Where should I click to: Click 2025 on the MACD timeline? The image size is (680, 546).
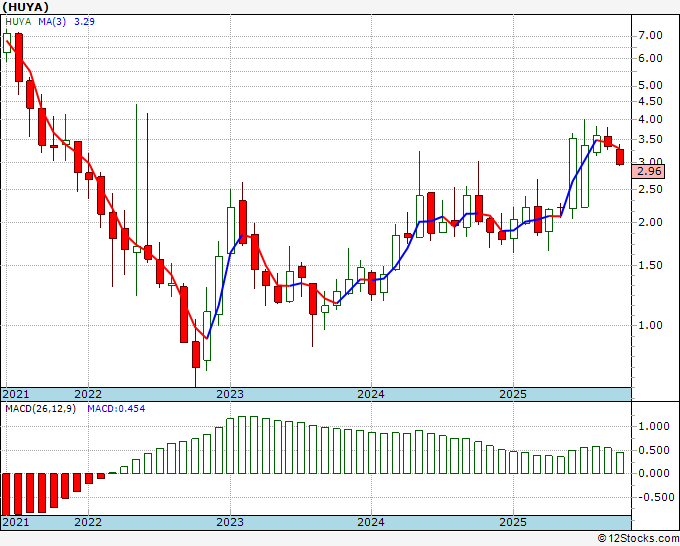pos(513,522)
